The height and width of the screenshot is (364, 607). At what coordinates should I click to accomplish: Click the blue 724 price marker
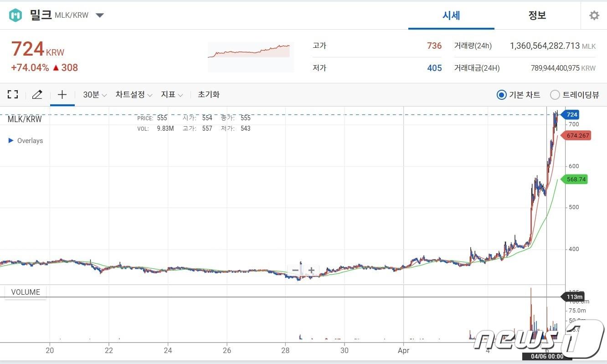point(571,114)
